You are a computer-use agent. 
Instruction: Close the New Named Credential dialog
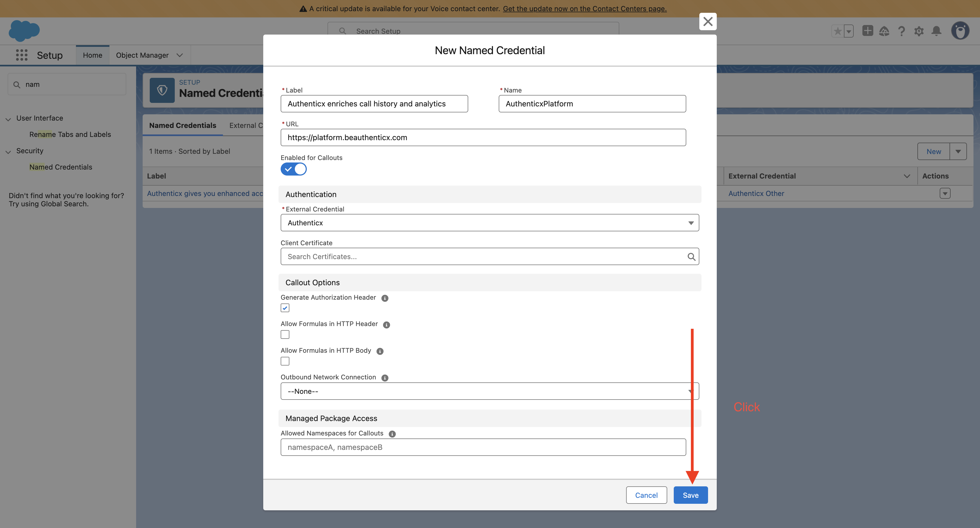[708, 22]
